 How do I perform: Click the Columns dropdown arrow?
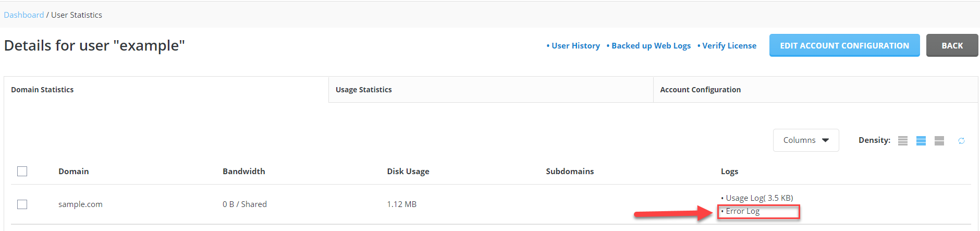(x=825, y=140)
